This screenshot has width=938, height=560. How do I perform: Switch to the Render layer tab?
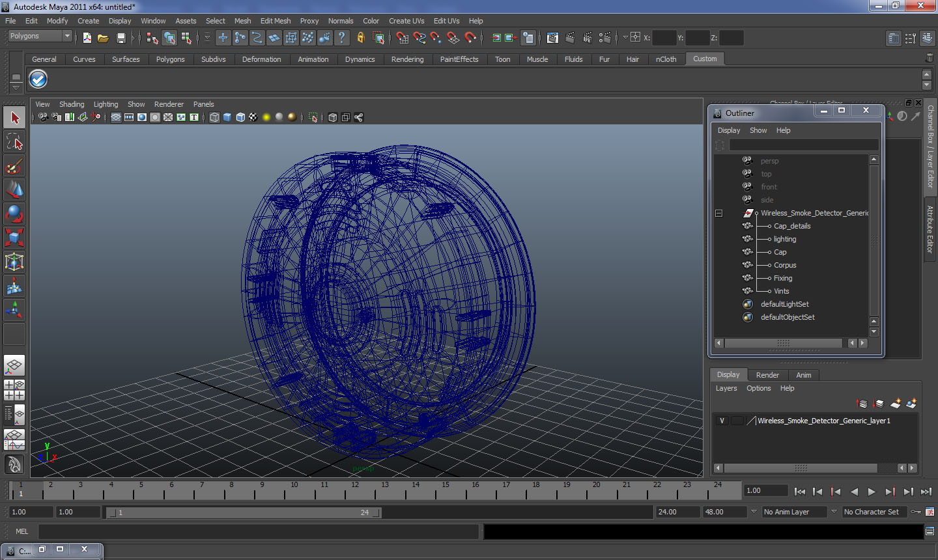pyautogui.click(x=767, y=375)
